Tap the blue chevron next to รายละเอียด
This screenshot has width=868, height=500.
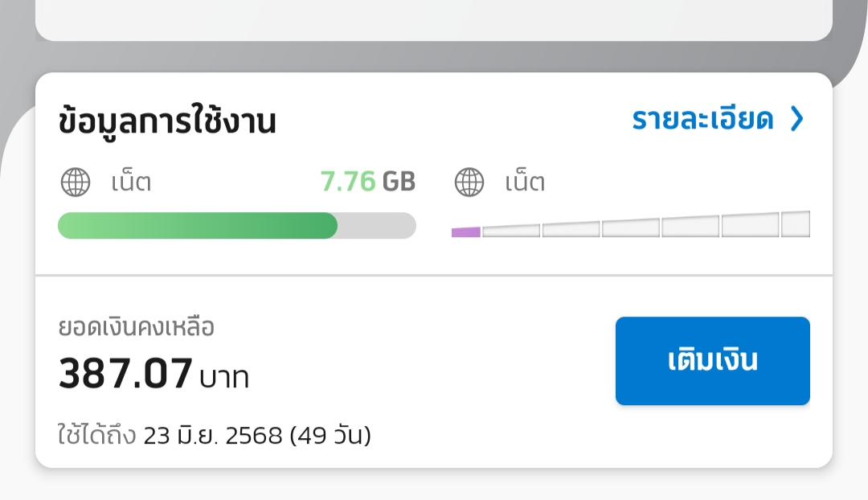[x=796, y=118]
